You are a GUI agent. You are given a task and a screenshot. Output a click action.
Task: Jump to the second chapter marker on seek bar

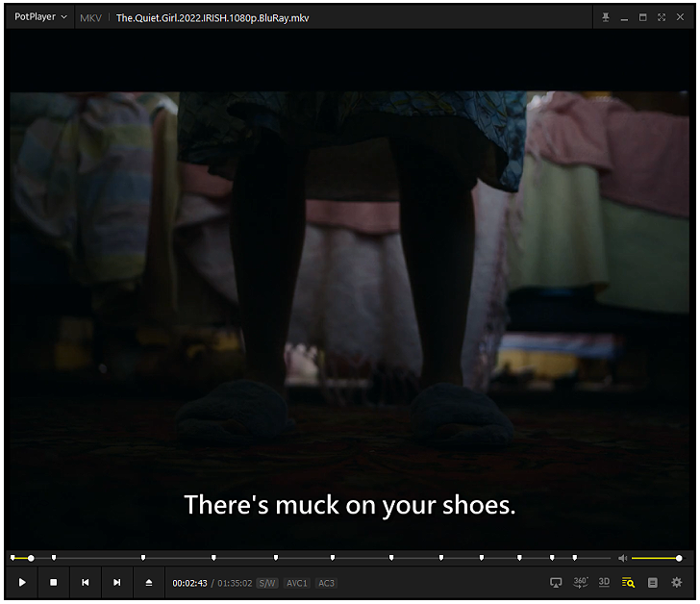point(54,558)
